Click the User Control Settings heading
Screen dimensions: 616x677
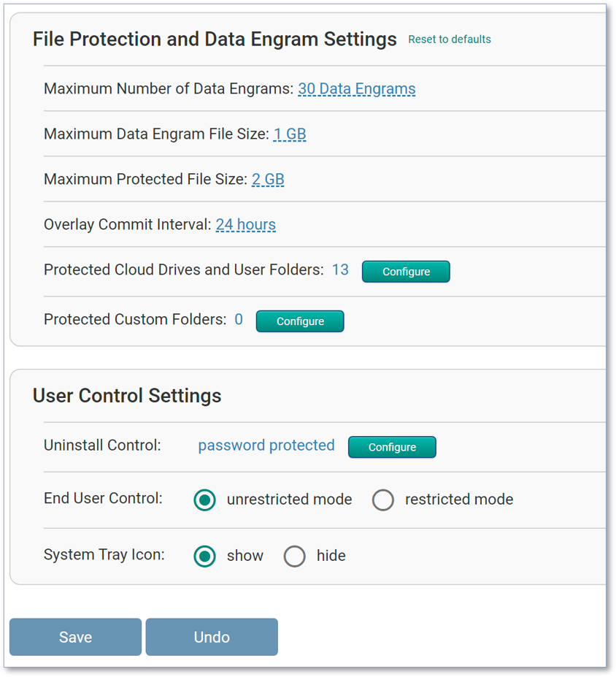coord(127,396)
